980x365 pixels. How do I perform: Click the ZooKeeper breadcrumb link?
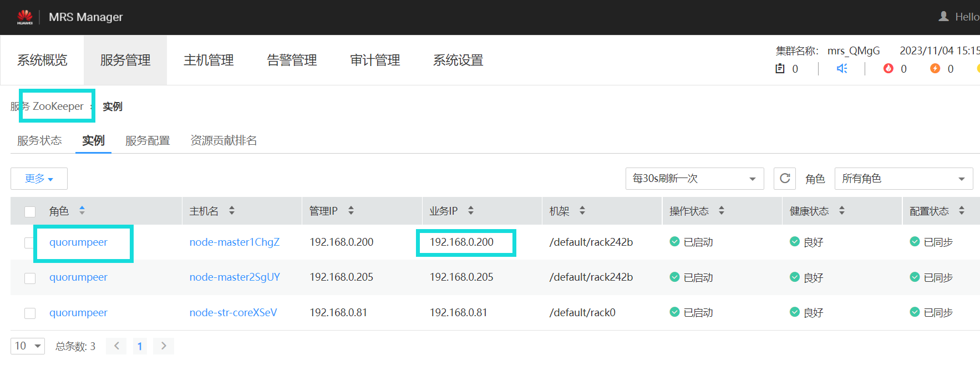click(x=58, y=106)
